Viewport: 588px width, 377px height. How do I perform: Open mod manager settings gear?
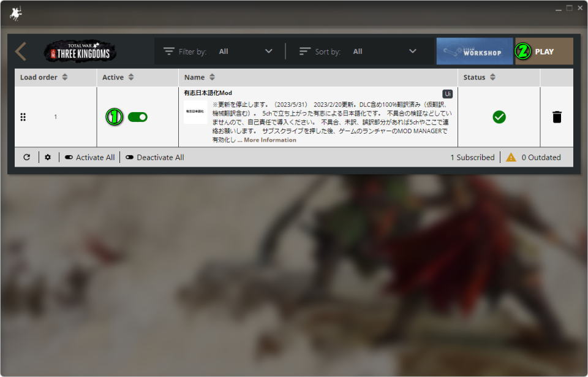pos(48,158)
